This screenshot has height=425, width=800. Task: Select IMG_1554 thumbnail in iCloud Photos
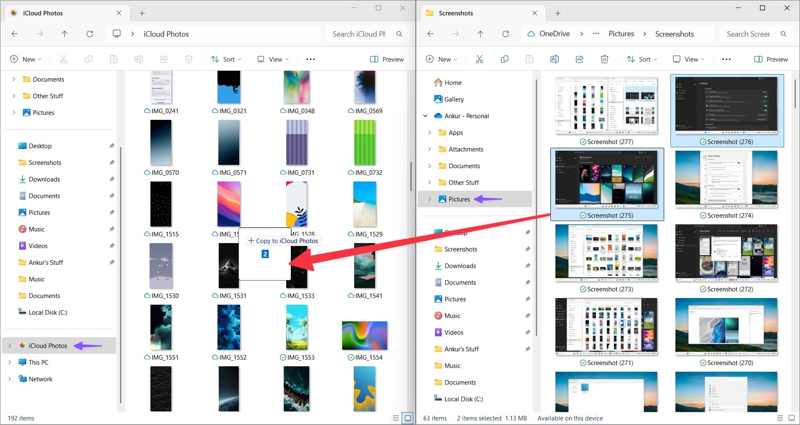[364, 335]
